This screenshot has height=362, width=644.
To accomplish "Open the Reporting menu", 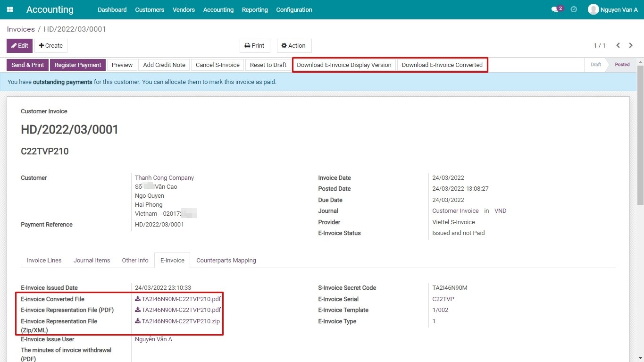I will coord(255,9).
